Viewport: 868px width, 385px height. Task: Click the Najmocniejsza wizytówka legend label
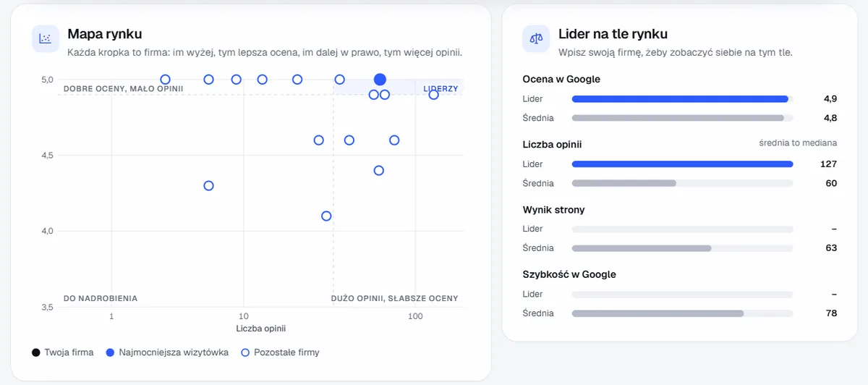(174, 352)
